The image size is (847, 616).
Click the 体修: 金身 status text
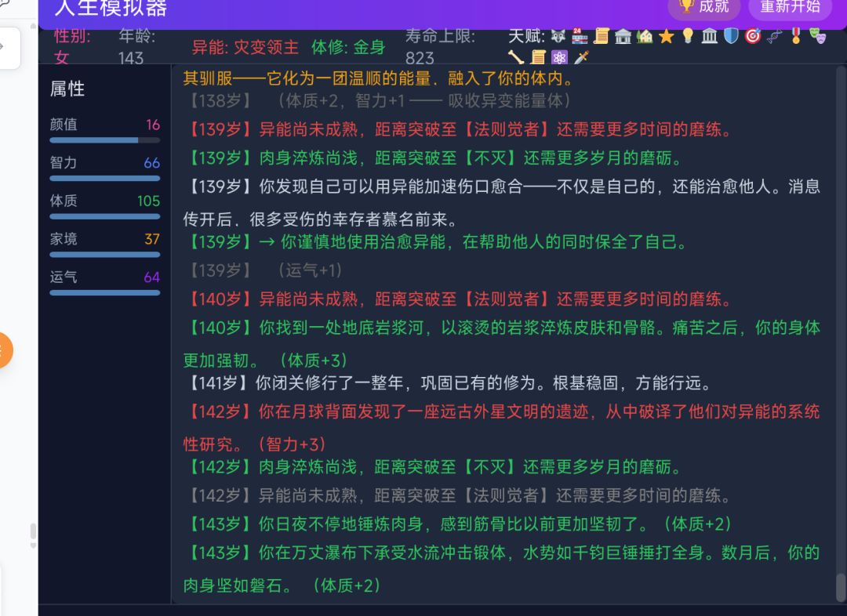pyautogui.click(x=348, y=48)
